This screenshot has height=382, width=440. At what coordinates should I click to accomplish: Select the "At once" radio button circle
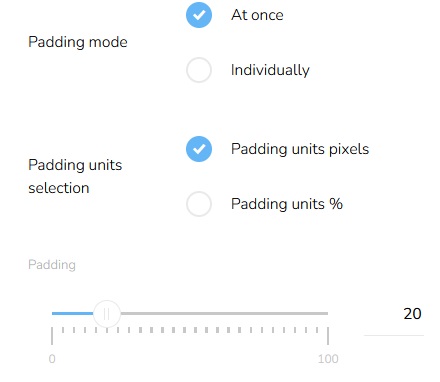(x=199, y=15)
